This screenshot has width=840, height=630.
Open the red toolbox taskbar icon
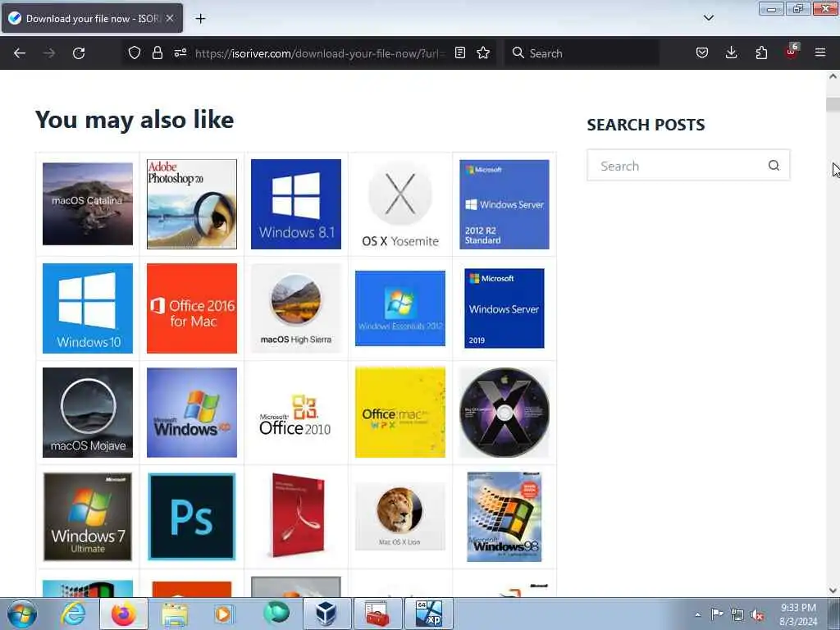pos(377,614)
